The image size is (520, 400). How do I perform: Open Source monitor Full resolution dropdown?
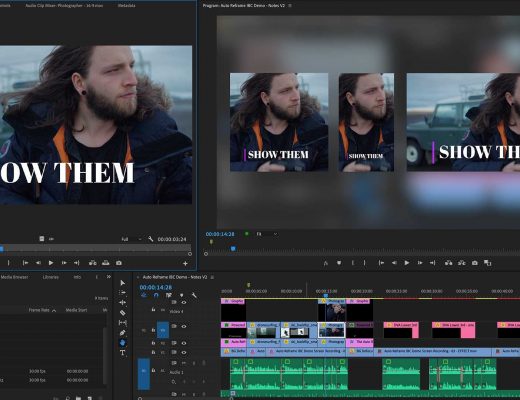click(131, 239)
